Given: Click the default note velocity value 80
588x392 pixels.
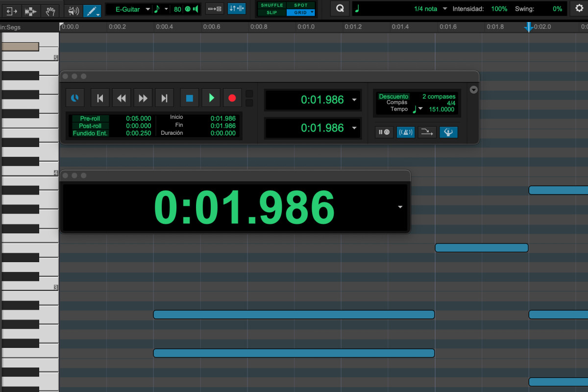Looking at the screenshot, I should (177, 9).
